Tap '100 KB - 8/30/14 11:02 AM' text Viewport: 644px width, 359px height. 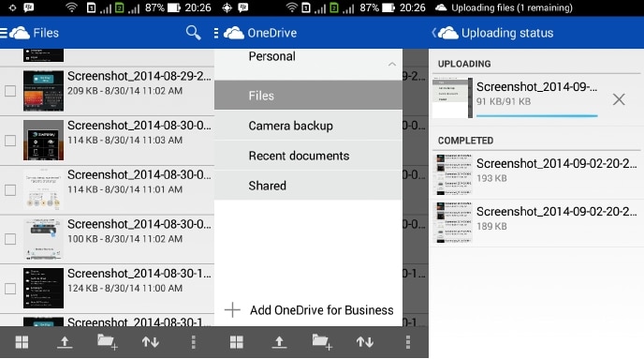coord(124,238)
